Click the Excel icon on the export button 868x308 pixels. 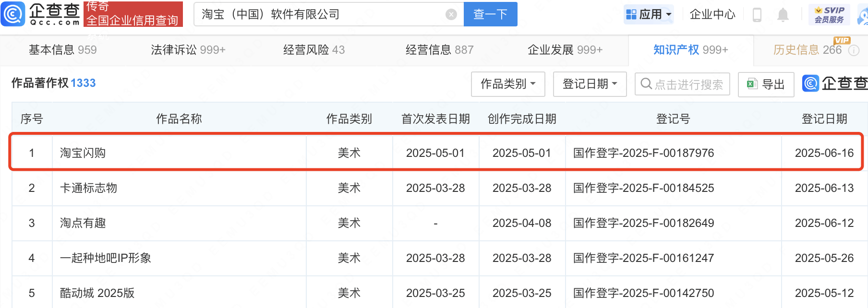tap(752, 84)
